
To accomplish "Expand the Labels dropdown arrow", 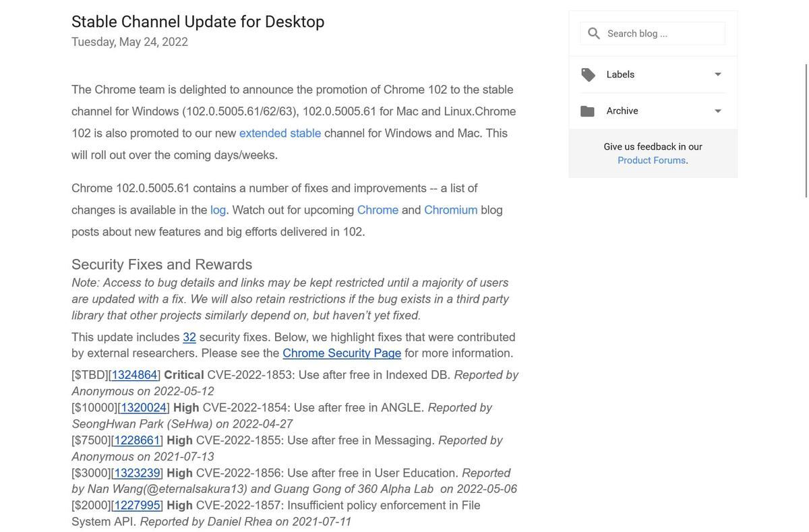I will pyautogui.click(x=718, y=75).
